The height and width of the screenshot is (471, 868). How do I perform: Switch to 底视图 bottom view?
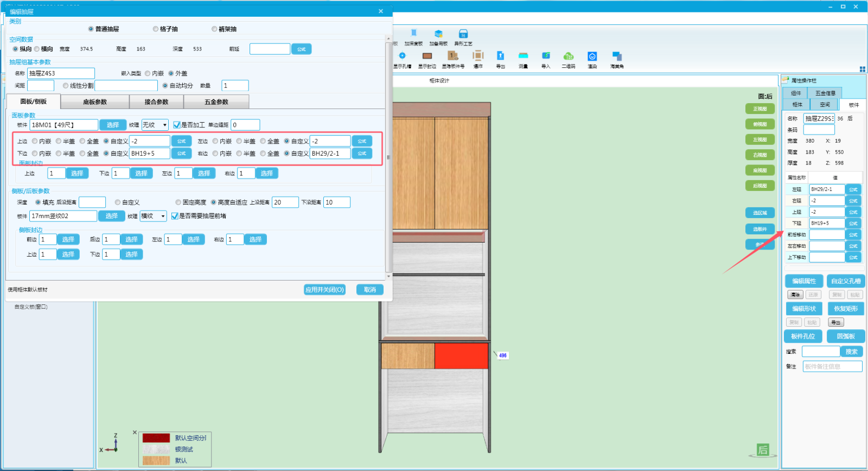[760, 170]
